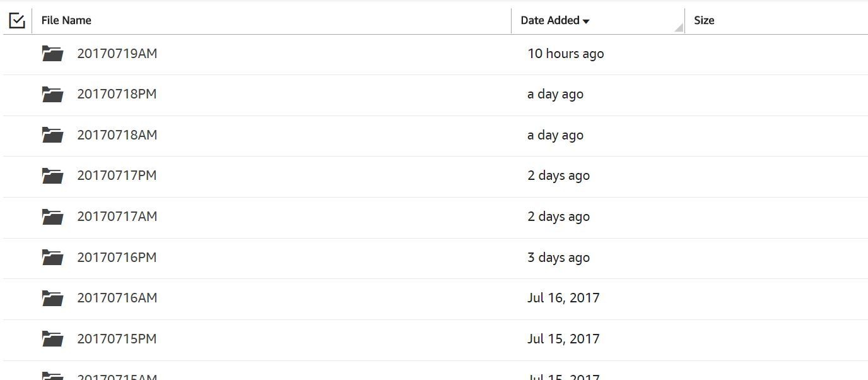Open the 20170716PM folder name link
The width and height of the screenshot is (868, 380).
(x=117, y=258)
